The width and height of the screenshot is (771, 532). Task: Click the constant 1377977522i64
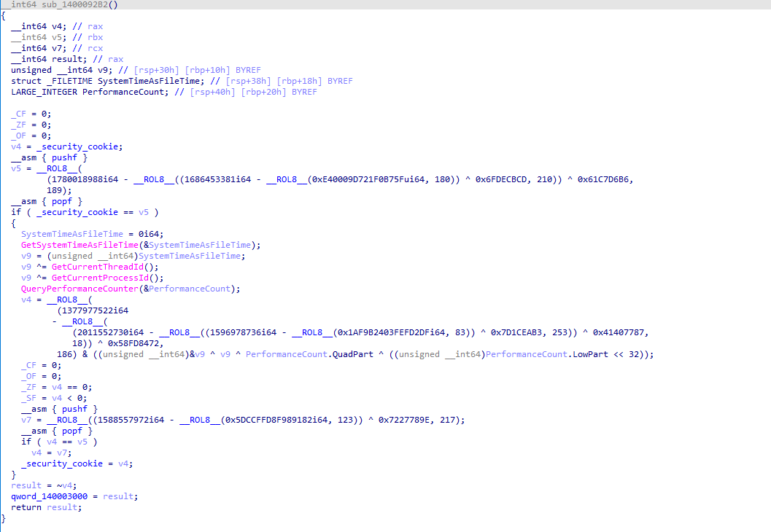(96, 310)
